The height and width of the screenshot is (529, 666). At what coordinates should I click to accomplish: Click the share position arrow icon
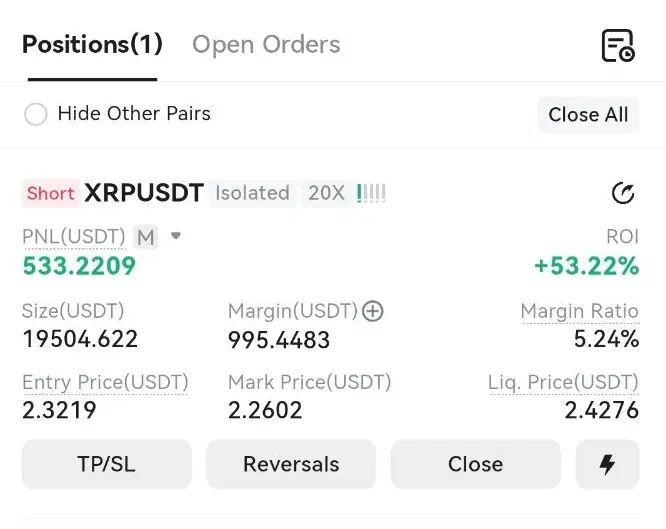[623, 193]
